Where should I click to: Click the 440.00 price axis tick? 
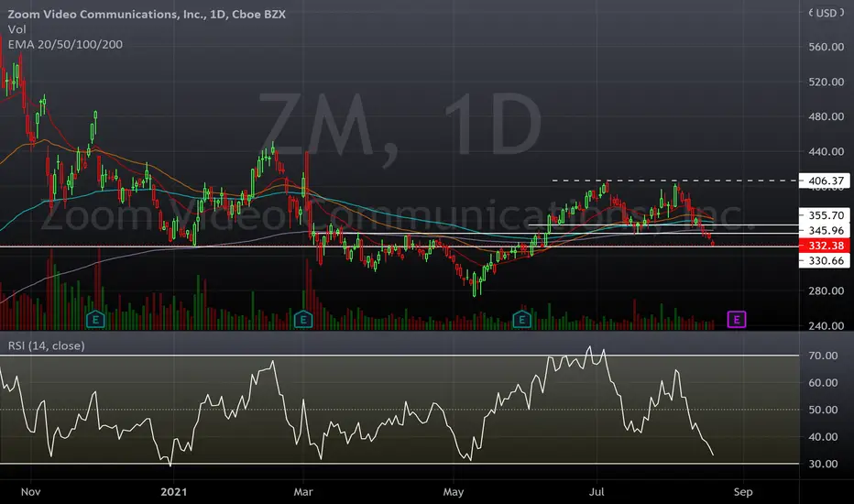point(827,151)
